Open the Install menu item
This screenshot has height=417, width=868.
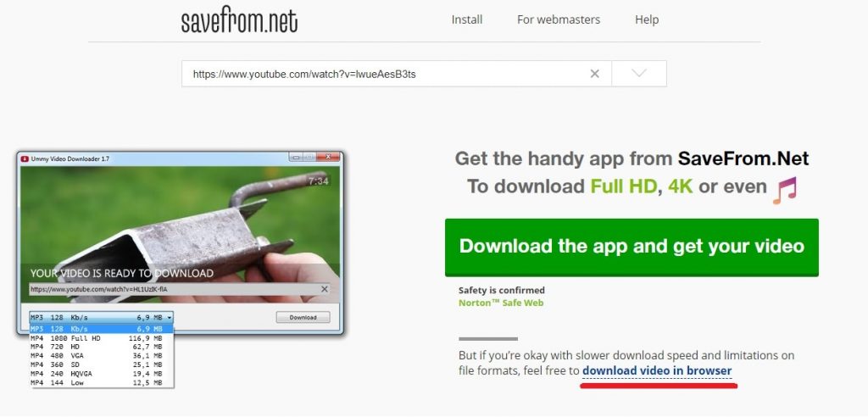tap(467, 19)
